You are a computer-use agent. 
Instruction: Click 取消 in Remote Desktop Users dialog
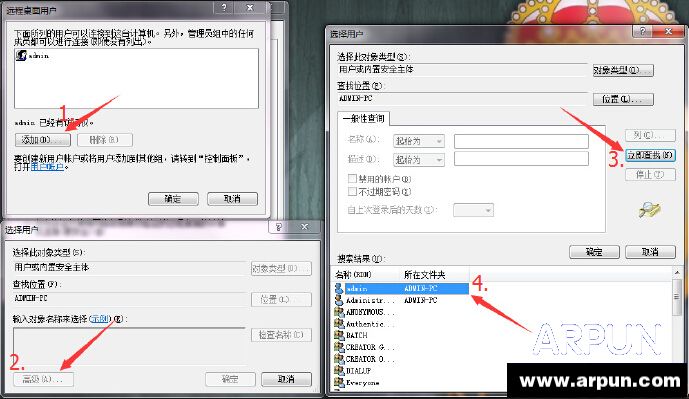click(x=232, y=199)
